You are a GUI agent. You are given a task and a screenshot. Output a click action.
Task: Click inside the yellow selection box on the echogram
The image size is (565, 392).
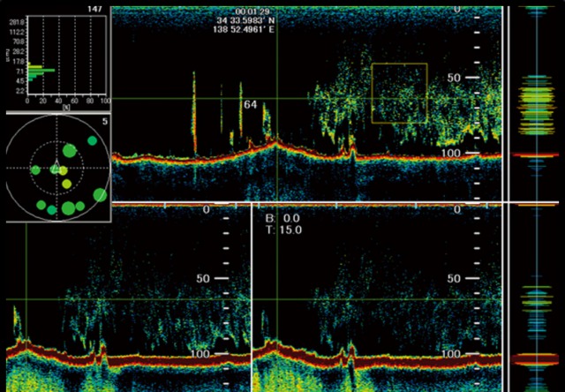pyautogui.click(x=399, y=92)
